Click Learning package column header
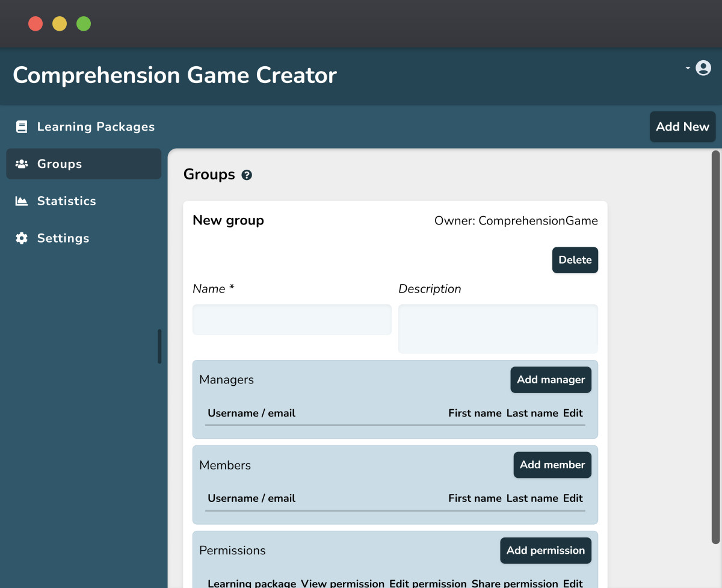Viewport: 722px width, 588px height. 252,583
